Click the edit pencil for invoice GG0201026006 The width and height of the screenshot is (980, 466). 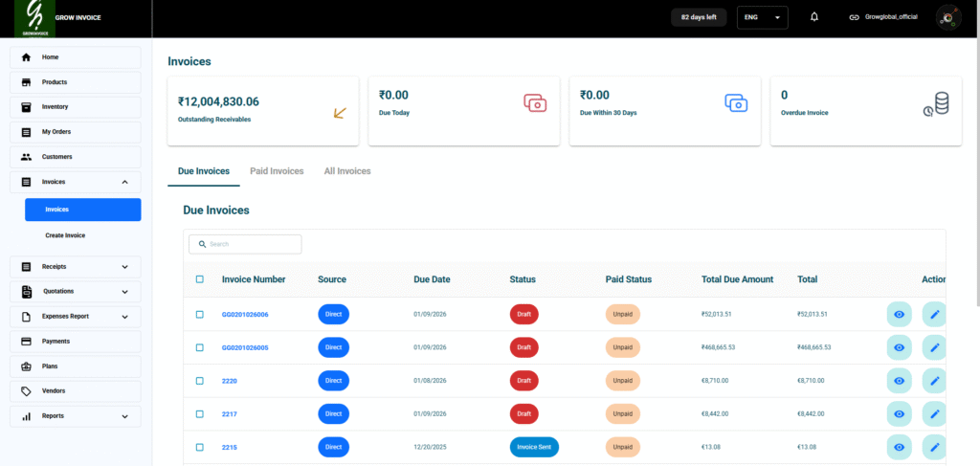(934, 314)
